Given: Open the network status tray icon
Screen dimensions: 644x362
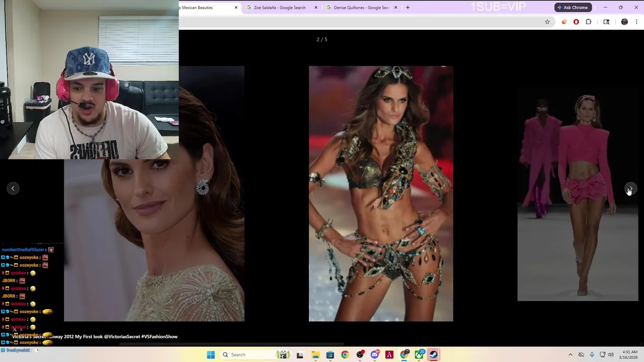Looking at the screenshot, I should tap(603, 354).
